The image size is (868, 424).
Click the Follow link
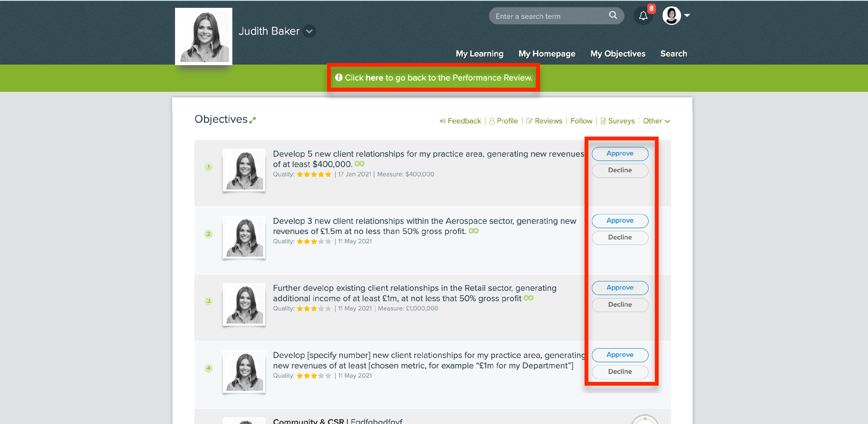[581, 121]
